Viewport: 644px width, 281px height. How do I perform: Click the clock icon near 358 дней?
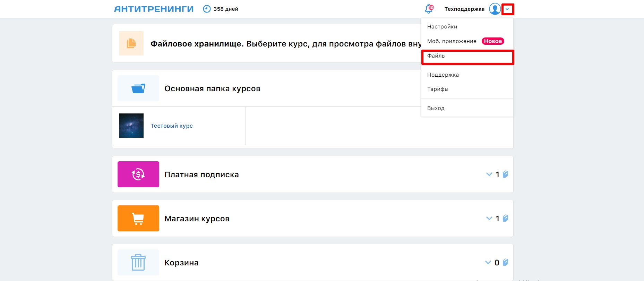click(207, 9)
